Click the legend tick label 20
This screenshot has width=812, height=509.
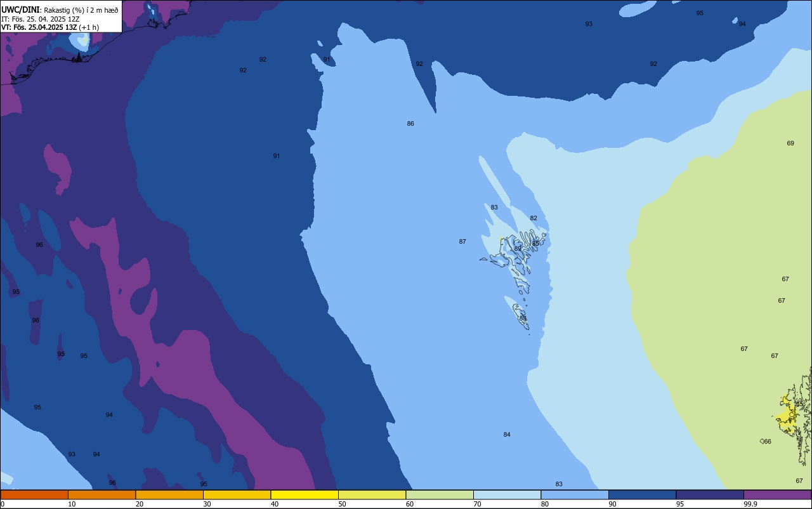(x=140, y=504)
